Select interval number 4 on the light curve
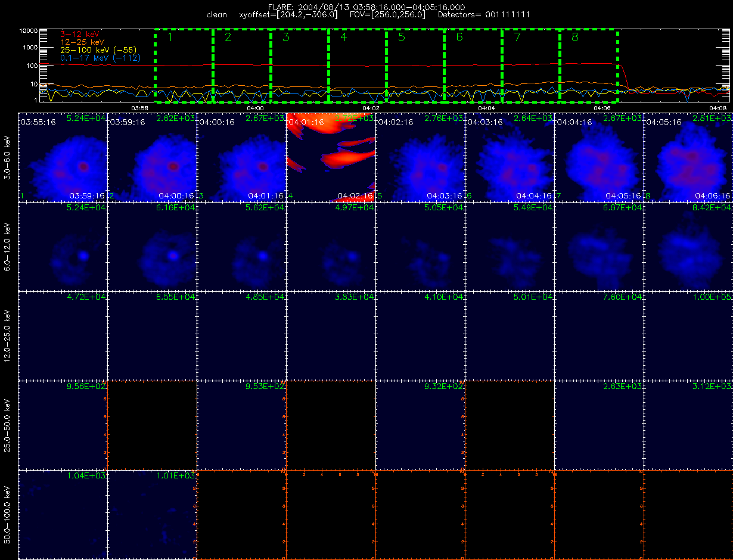Viewport: 733px width, 560px height. [343, 38]
